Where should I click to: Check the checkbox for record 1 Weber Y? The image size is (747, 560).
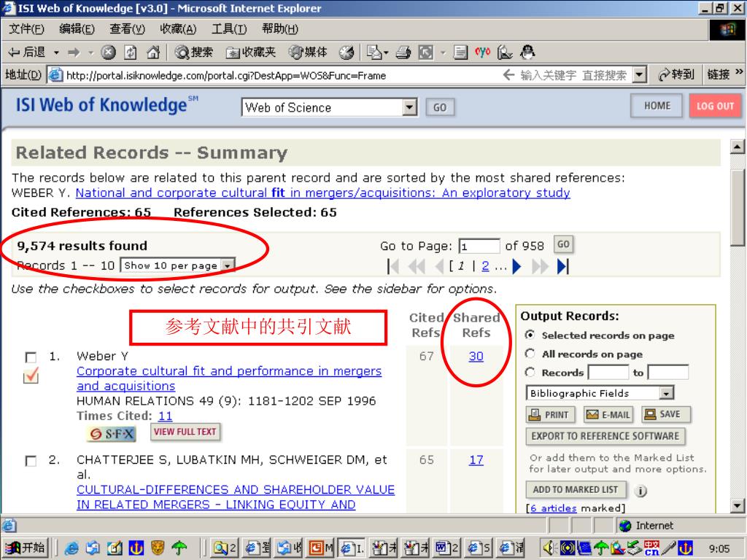(x=31, y=357)
